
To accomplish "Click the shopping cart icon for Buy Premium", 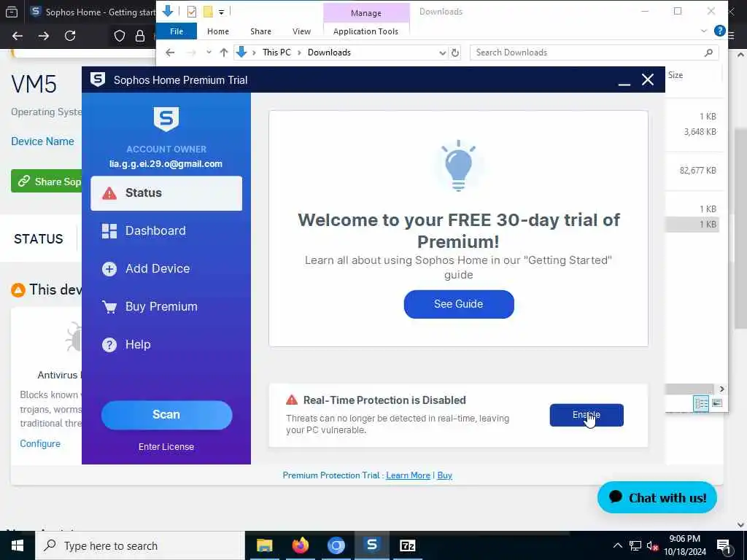I will 109,307.
